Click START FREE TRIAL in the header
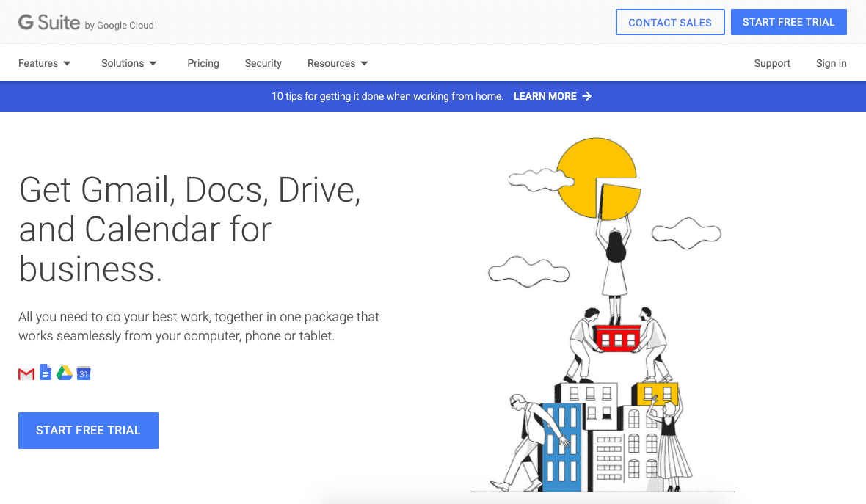Image resolution: width=866 pixels, height=504 pixels. (x=789, y=22)
